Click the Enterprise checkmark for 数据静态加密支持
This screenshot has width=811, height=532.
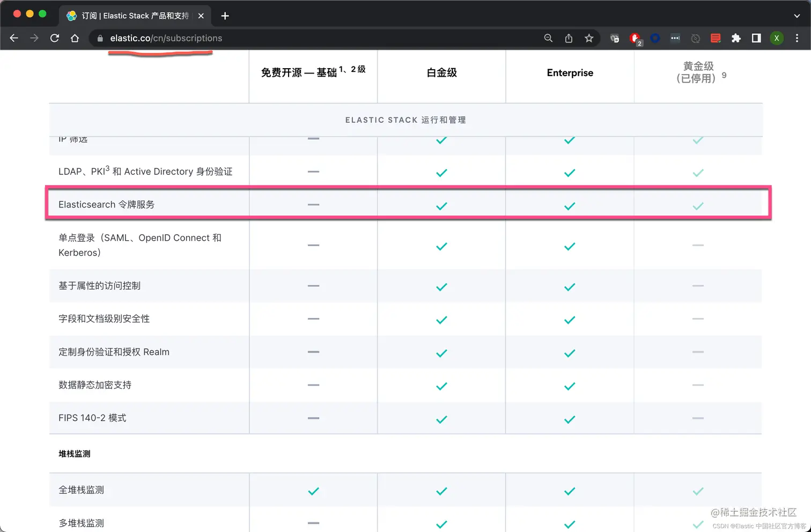click(570, 386)
